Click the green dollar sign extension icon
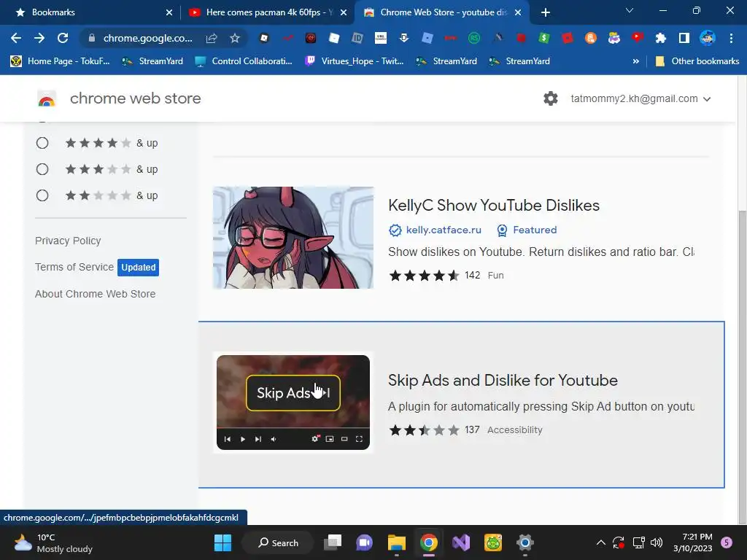 pyautogui.click(x=544, y=38)
